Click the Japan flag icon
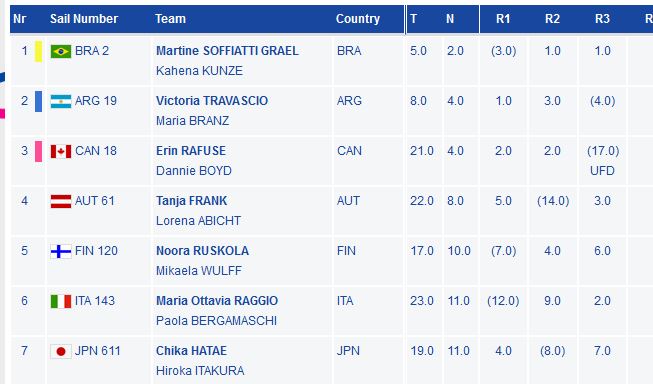 coord(61,352)
